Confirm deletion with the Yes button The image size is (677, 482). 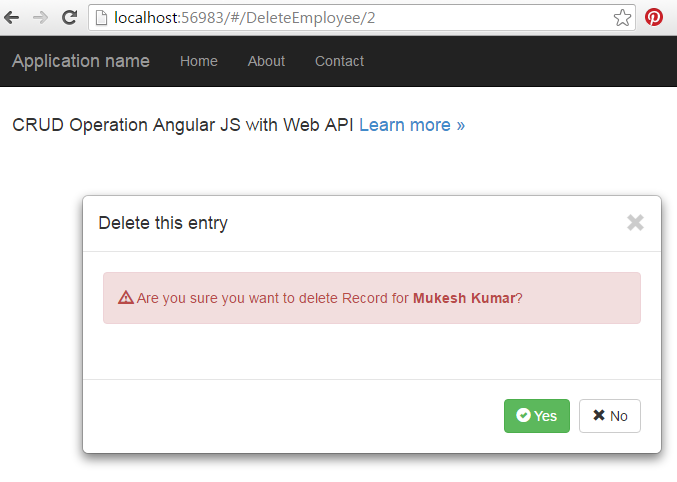pyautogui.click(x=537, y=416)
